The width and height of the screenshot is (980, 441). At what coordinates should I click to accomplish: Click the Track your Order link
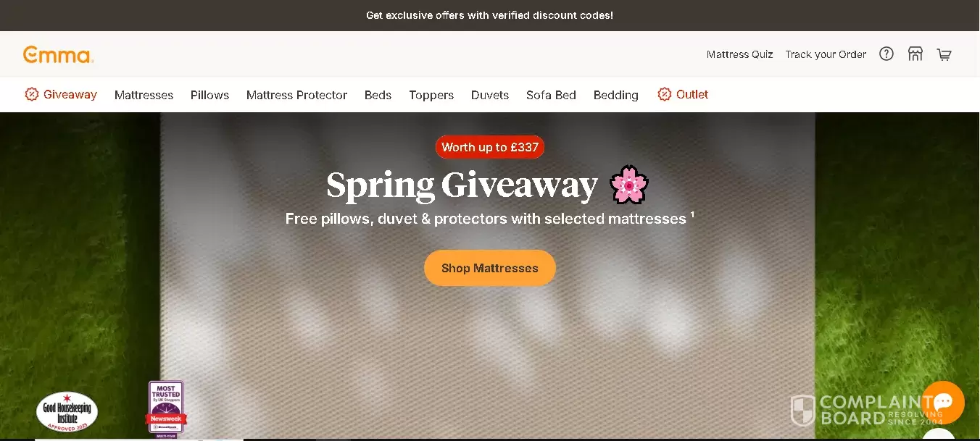point(826,54)
